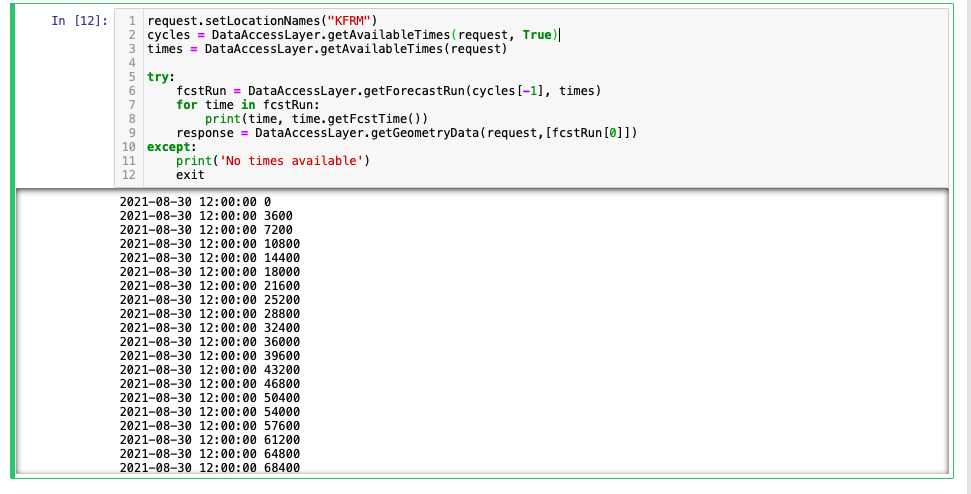Click the 'times' variable on line 3
Image resolution: width=971 pixels, height=494 pixels.
(166, 49)
